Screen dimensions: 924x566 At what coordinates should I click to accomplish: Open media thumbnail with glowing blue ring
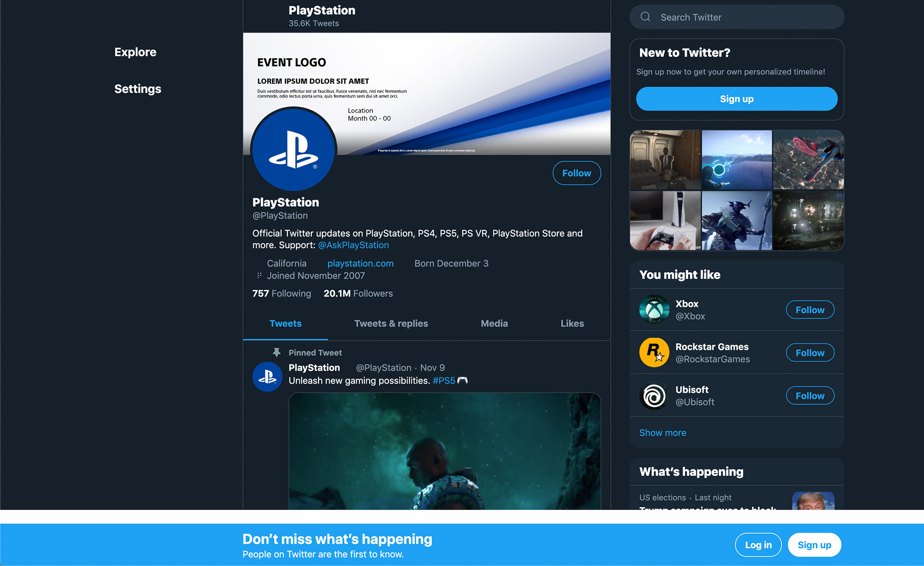[x=737, y=160]
